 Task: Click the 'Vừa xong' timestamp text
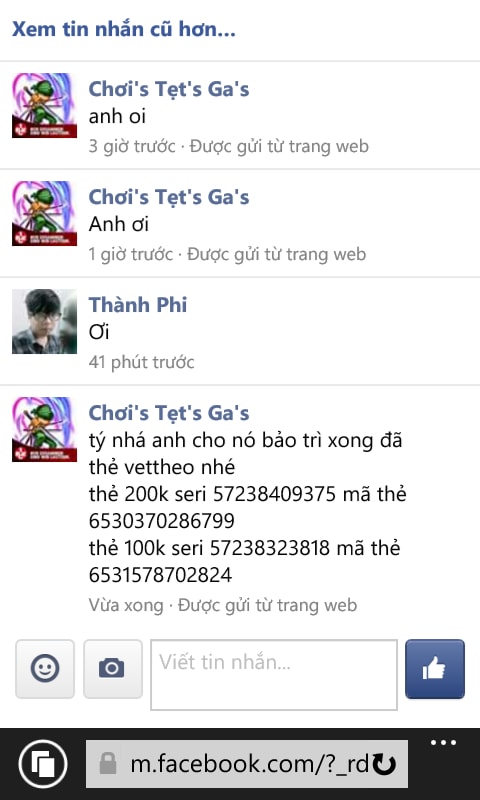pyautogui.click(x=126, y=605)
